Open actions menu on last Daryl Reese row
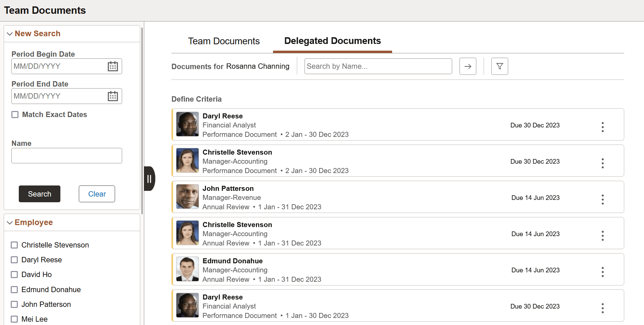Screen dimensions: 644x325 [602, 308]
